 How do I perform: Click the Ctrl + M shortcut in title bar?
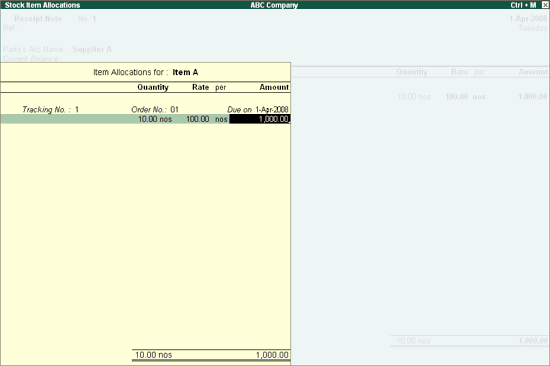(x=523, y=5)
